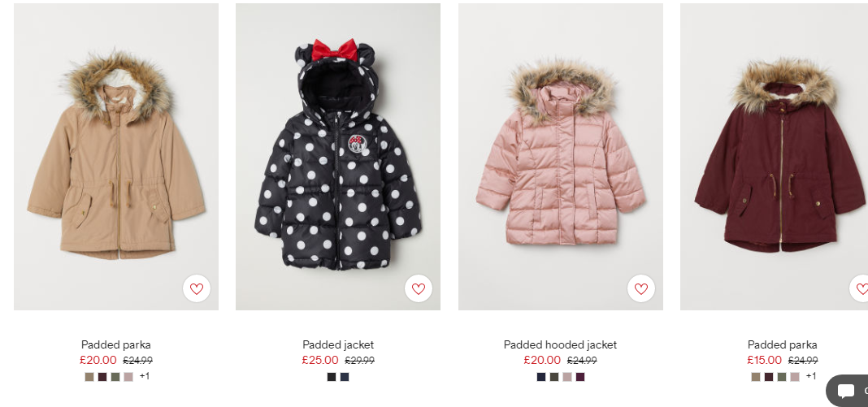Viewport: 868px width, 407px height.
Task: Select dark green swatch under Padded hooded jacket
Action: pyautogui.click(x=554, y=377)
